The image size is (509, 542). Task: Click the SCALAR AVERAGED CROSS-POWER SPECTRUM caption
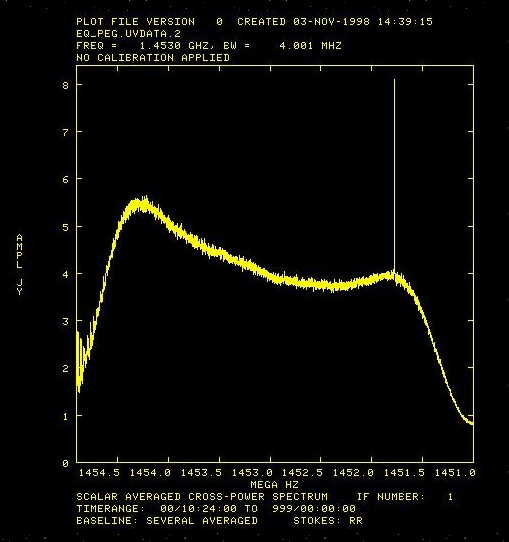tap(202, 497)
